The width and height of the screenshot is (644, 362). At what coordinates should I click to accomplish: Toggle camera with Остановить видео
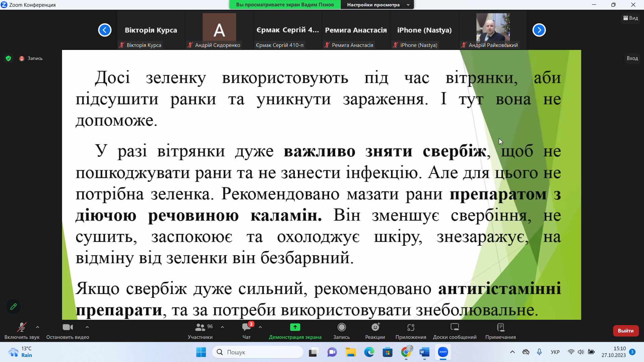pos(67,327)
